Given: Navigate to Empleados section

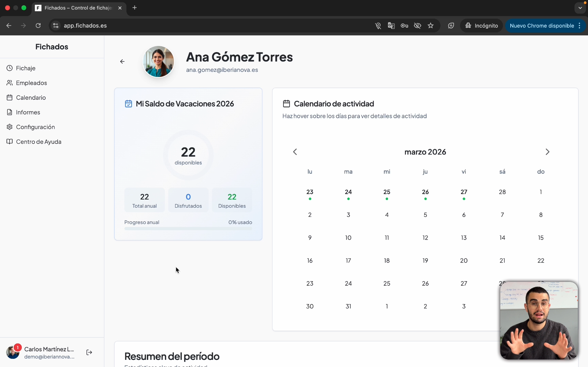Looking at the screenshot, I should (31, 83).
